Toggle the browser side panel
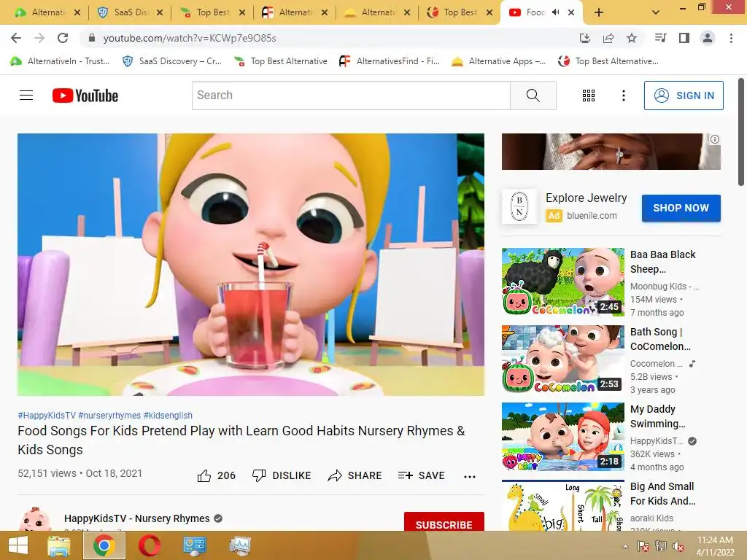Image resolution: width=747 pixels, height=560 pixels. coord(684,38)
